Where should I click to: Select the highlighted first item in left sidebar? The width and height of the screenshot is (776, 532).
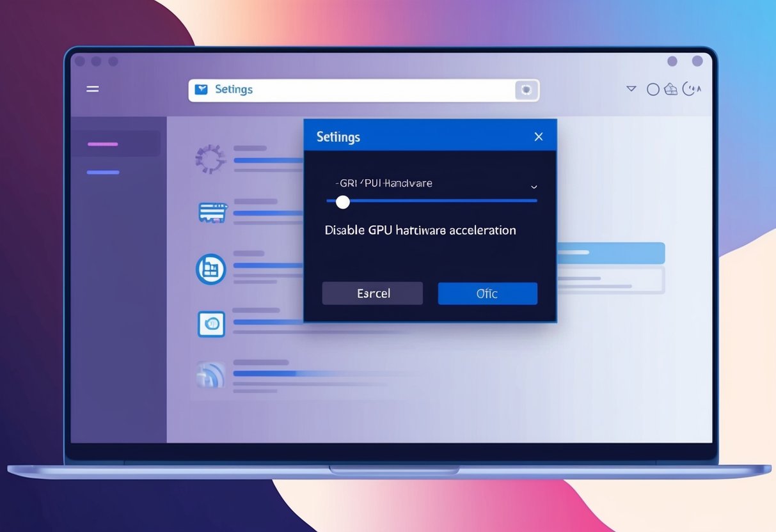click(x=118, y=143)
